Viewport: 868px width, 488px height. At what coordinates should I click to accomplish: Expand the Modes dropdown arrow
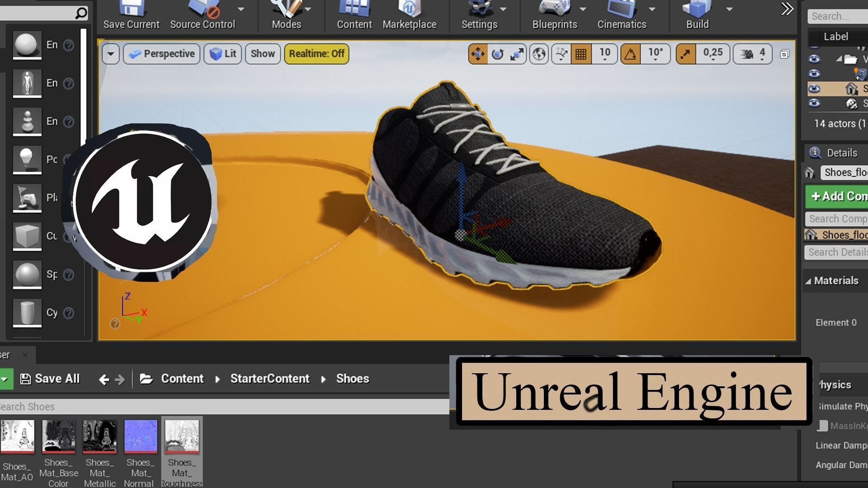click(x=308, y=9)
